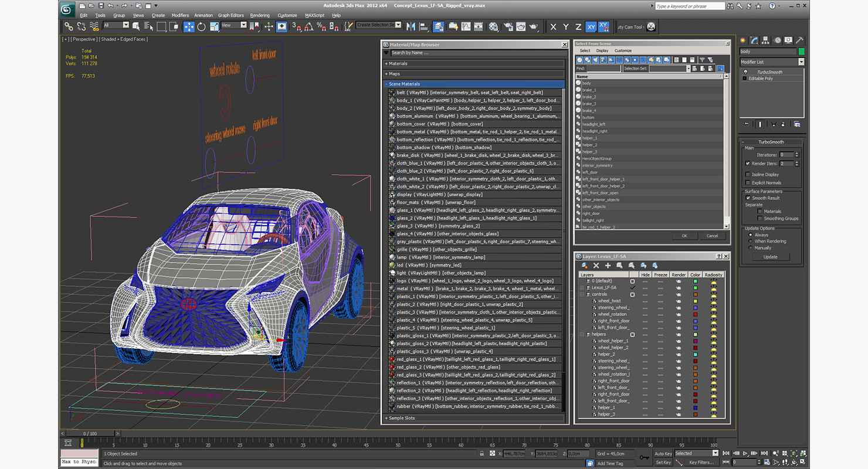The width and height of the screenshot is (868, 469).
Task: Open the MAXScript menu
Action: pyautogui.click(x=315, y=15)
